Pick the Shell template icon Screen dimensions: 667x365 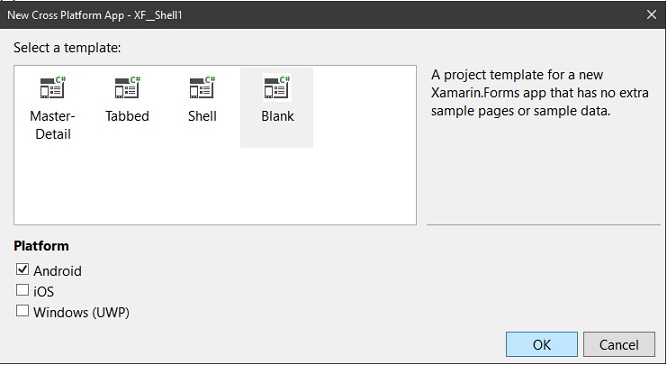202,87
